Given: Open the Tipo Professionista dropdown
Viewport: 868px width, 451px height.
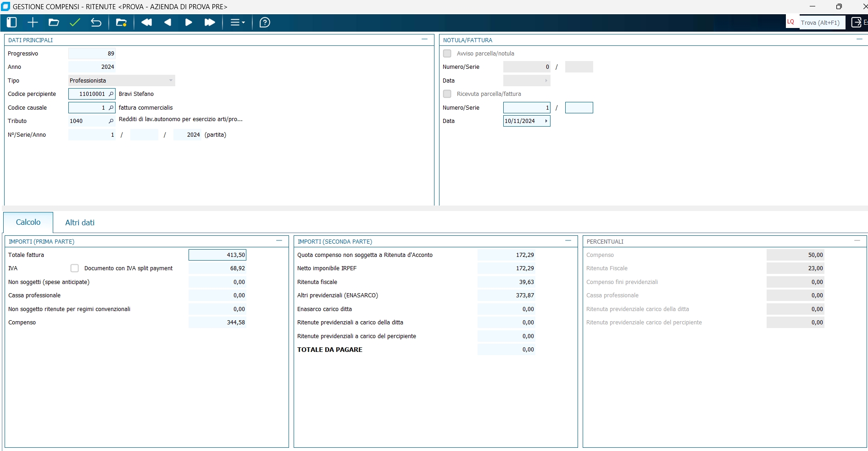Looking at the screenshot, I should tap(171, 81).
